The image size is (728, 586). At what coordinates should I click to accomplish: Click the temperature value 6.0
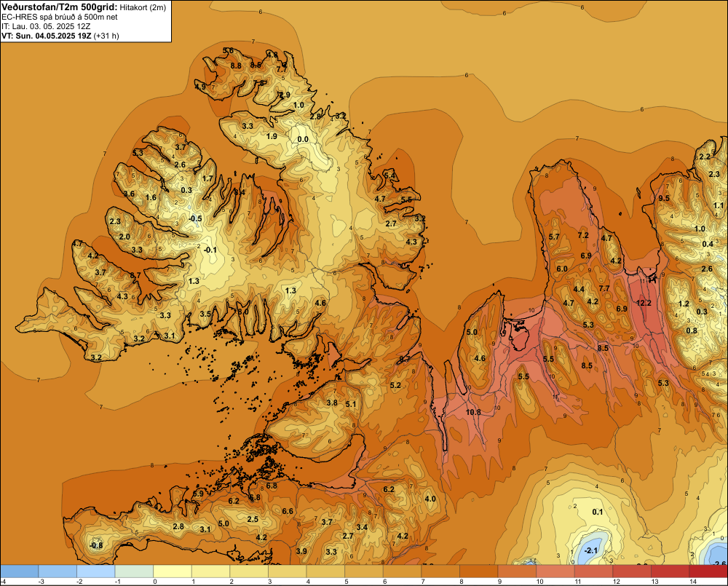coord(562,269)
